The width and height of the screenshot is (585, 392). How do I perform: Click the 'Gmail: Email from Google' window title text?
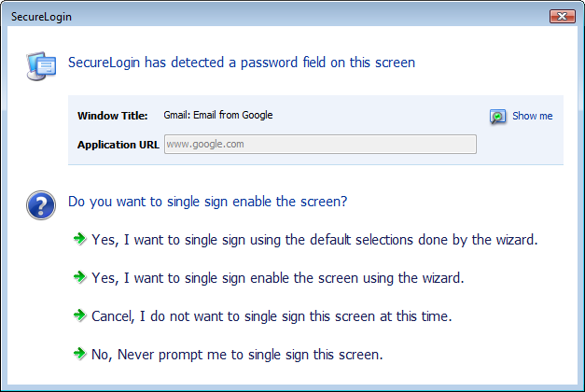(x=218, y=116)
